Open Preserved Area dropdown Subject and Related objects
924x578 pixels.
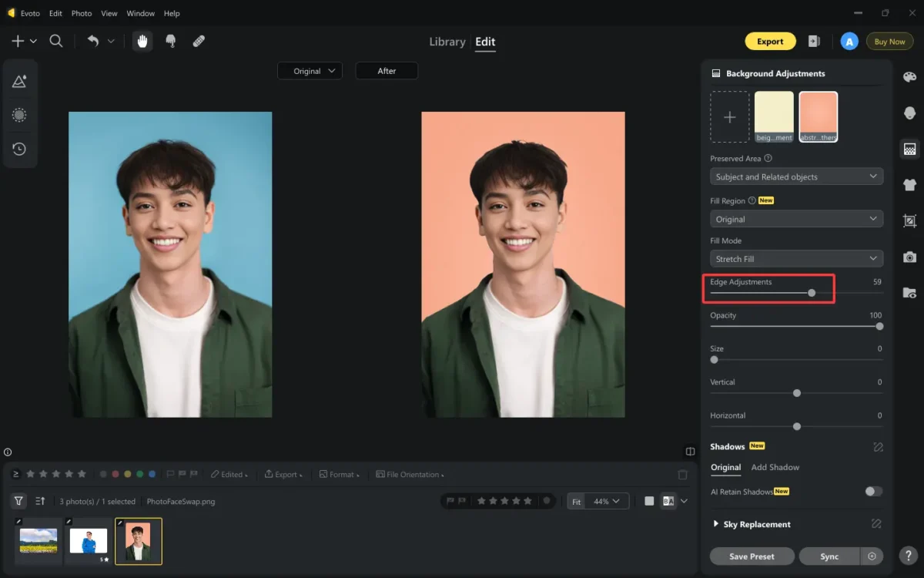point(796,176)
